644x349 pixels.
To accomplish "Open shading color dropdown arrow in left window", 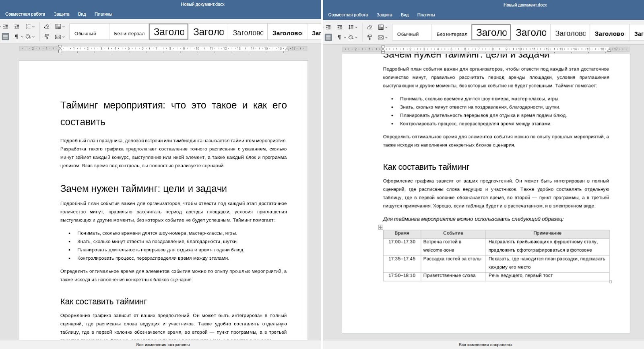I will point(33,37).
